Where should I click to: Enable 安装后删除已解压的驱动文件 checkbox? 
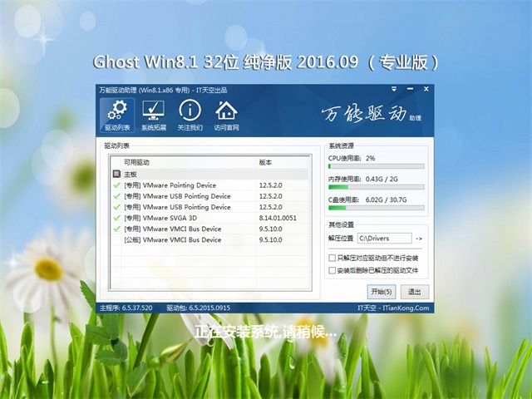[333, 270]
